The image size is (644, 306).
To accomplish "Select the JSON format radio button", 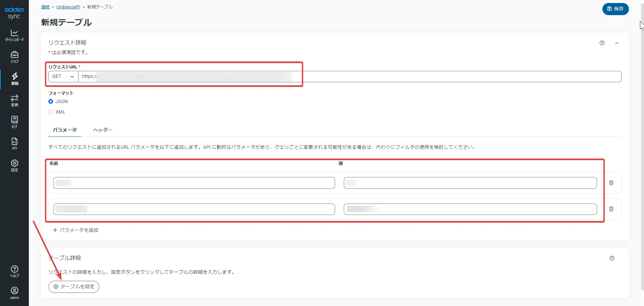I will tap(51, 101).
